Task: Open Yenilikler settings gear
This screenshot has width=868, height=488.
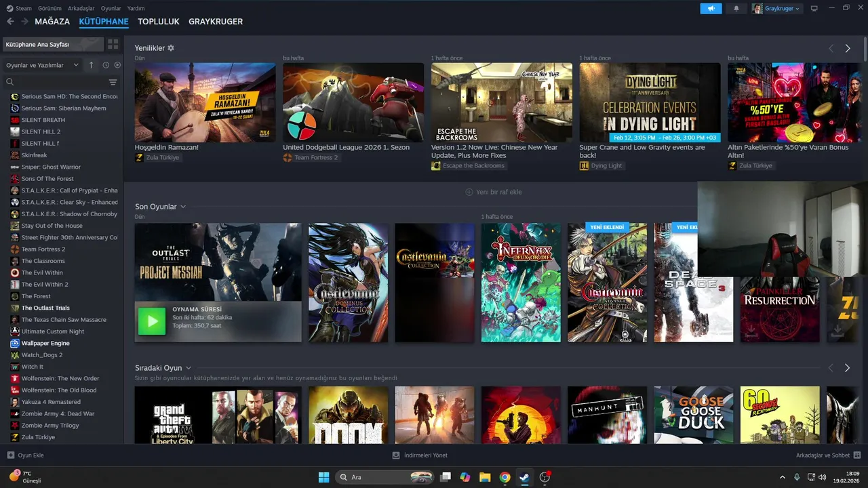Action: 171,48
